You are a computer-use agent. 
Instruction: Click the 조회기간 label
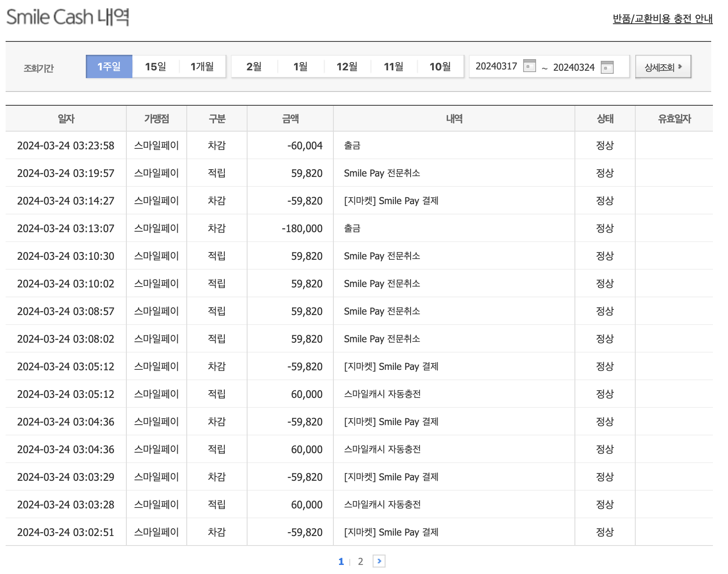point(39,68)
